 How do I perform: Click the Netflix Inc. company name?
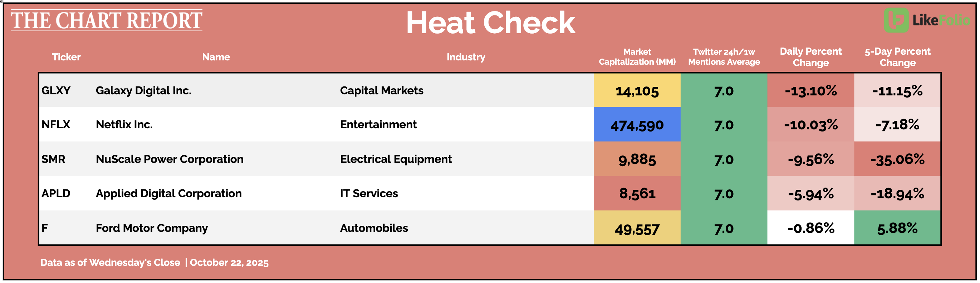124,125
